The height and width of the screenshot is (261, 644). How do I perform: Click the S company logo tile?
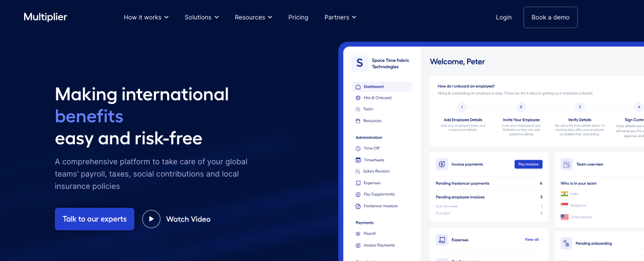359,63
